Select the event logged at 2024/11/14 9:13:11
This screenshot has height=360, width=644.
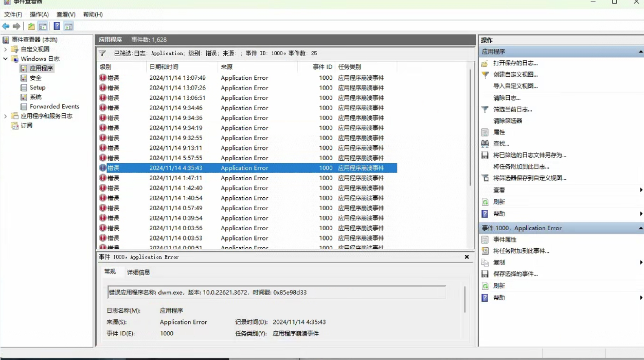coord(247,148)
